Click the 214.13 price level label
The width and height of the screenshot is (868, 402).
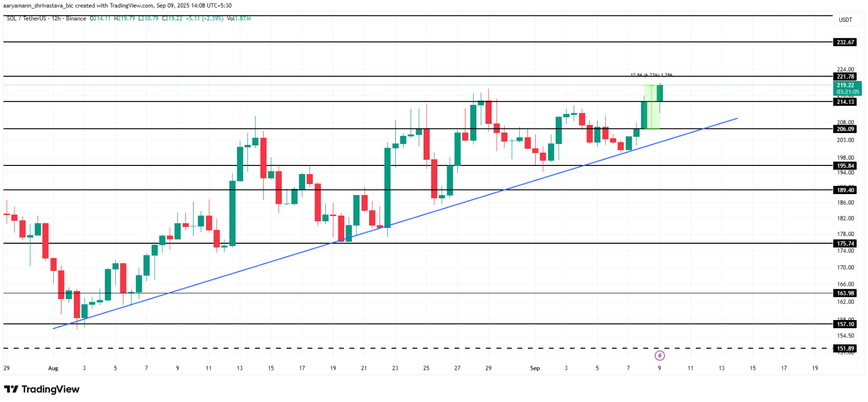[845, 102]
